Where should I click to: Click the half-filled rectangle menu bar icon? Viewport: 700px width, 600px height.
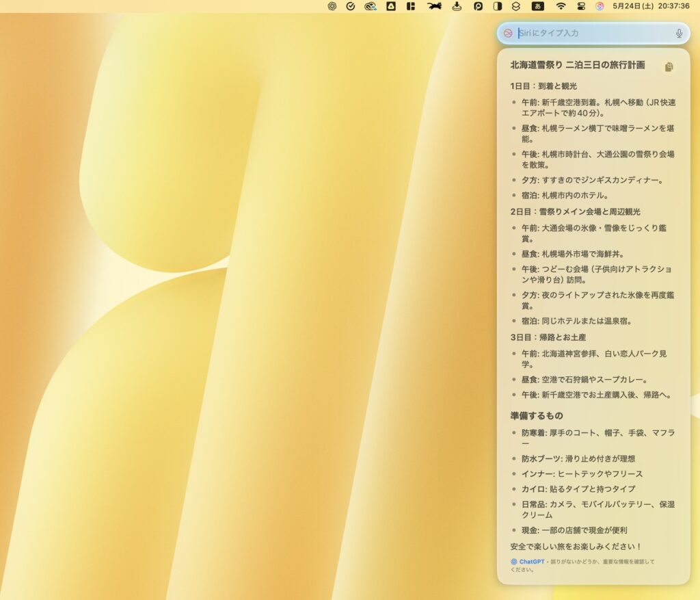tap(498, 6)
